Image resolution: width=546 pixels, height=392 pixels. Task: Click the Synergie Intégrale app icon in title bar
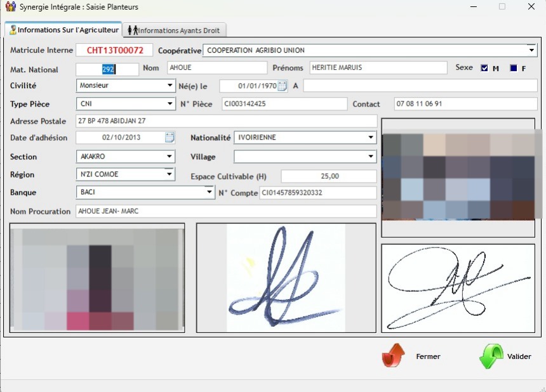[10, 7]
